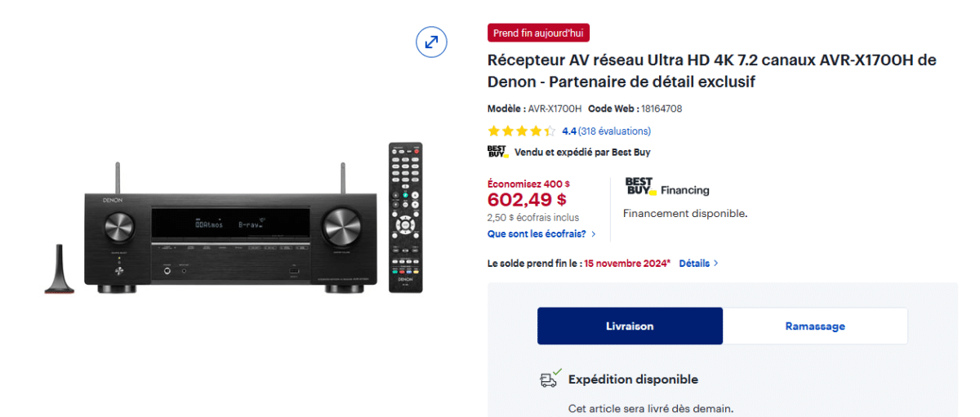Click the 4.4 rating number
The height and width of the screenshot is (417, 980).
569,131
